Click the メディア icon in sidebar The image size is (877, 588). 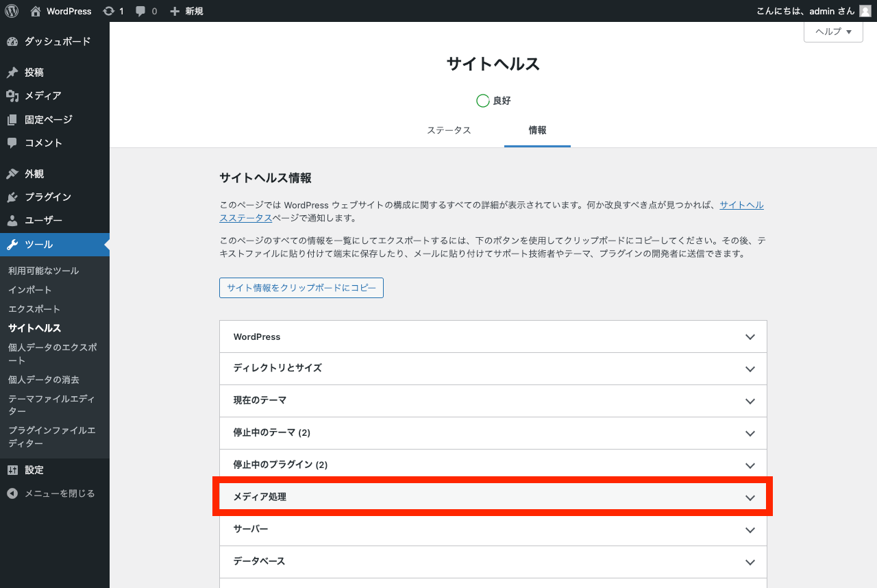12,96
